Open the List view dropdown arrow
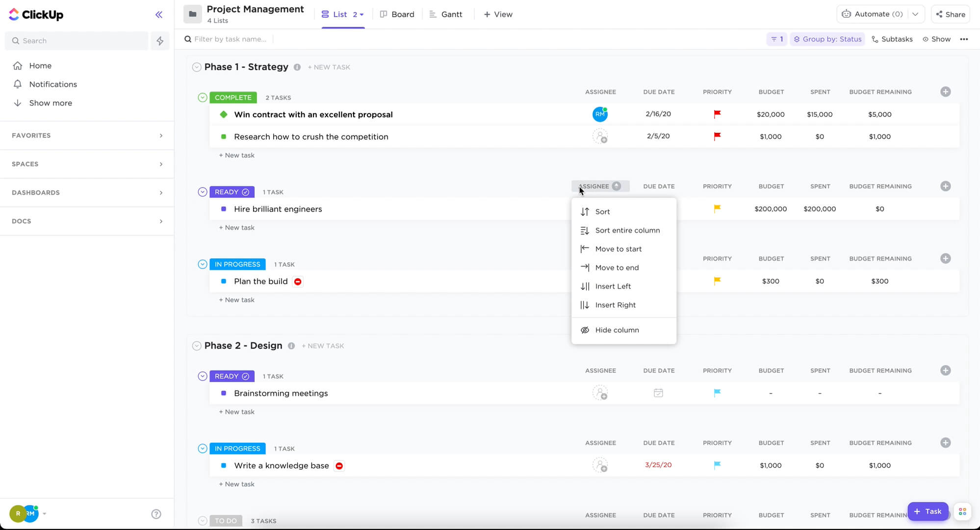This screenshot has height=530, width=980. (x=361, y=14)
